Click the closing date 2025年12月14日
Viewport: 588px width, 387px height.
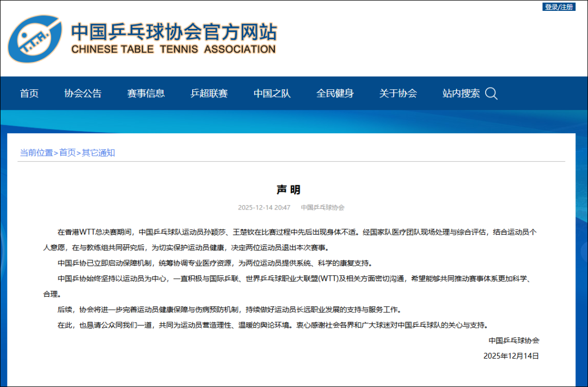(511, 357)
